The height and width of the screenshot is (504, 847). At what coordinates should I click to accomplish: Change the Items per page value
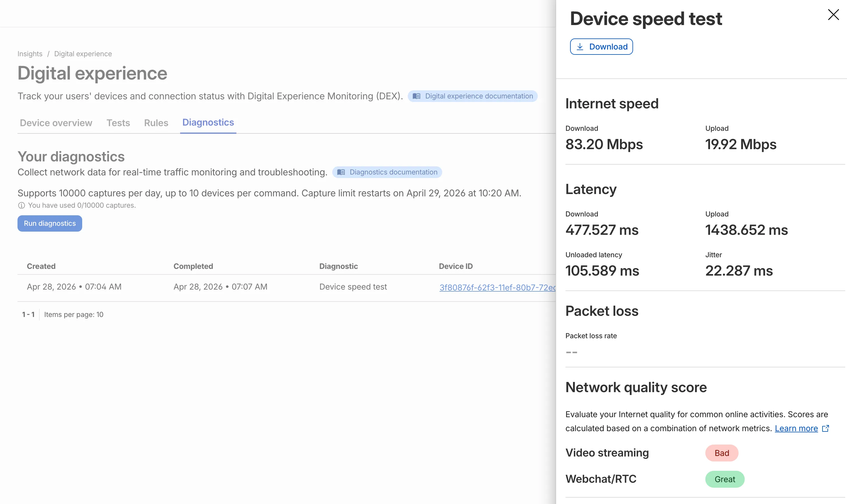coord(73,315)
